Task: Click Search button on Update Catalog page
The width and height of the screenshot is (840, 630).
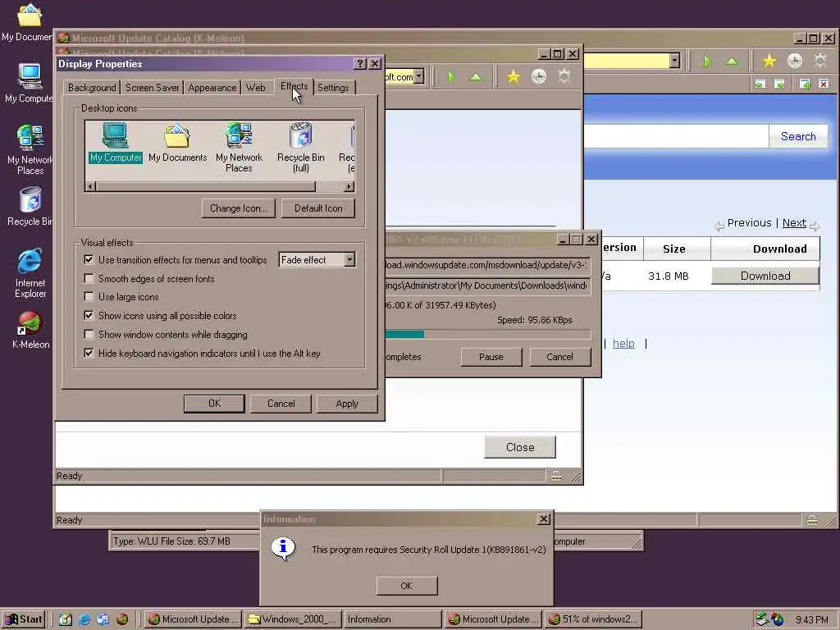Action: pos(798,136)
